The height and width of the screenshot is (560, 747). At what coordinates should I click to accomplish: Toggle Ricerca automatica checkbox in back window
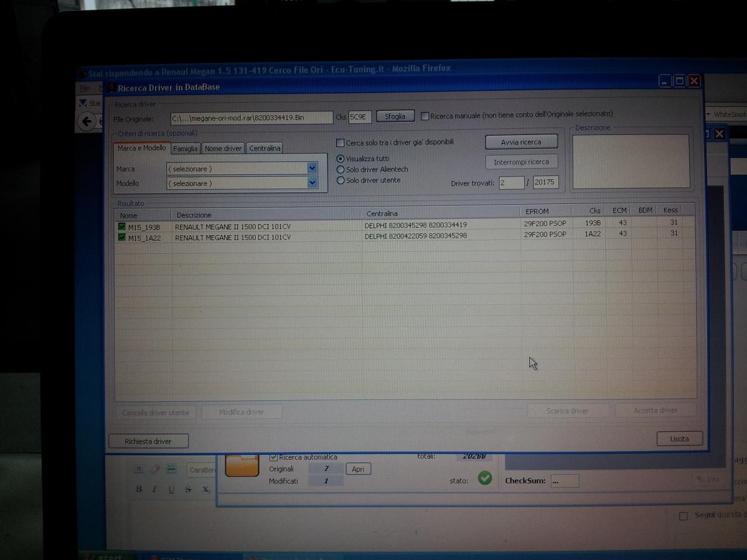click(274, 457)
